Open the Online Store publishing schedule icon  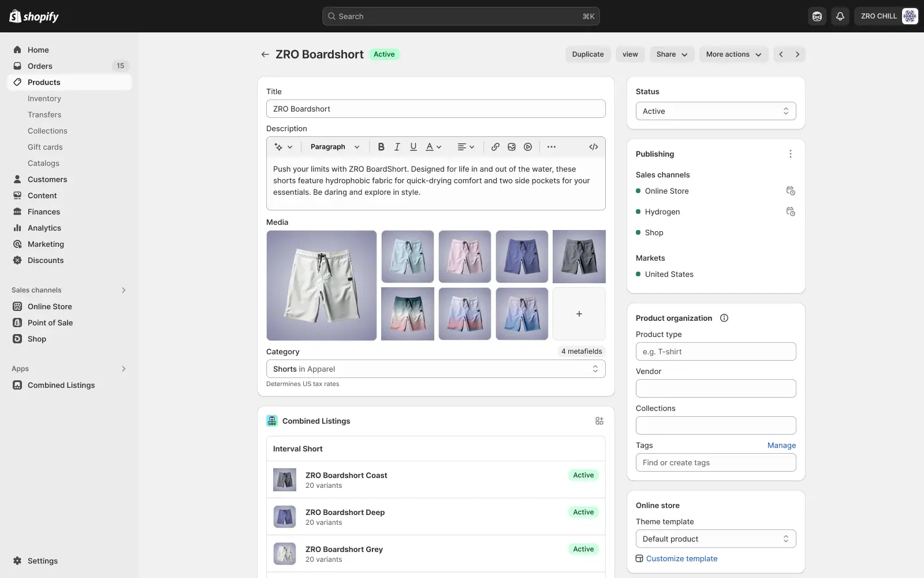click(x=791, y=191)
